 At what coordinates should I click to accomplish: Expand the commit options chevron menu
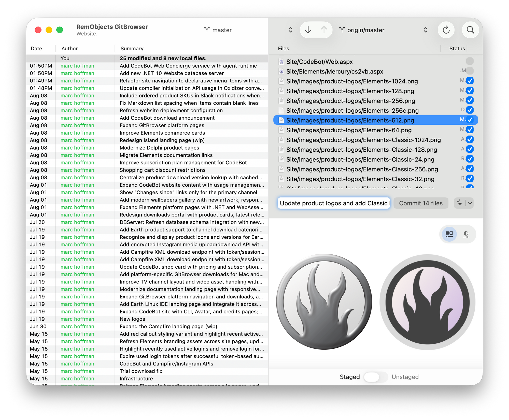pos(470,203)
